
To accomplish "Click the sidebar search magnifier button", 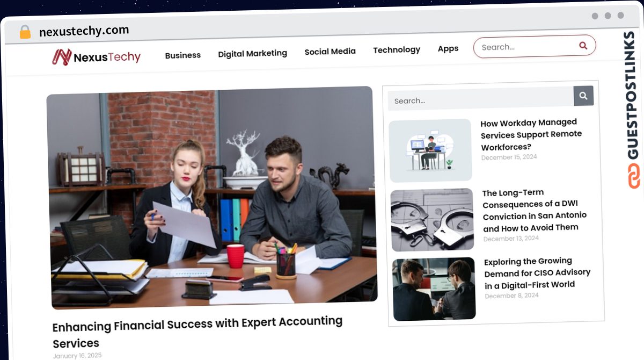I will click(583, 96).
